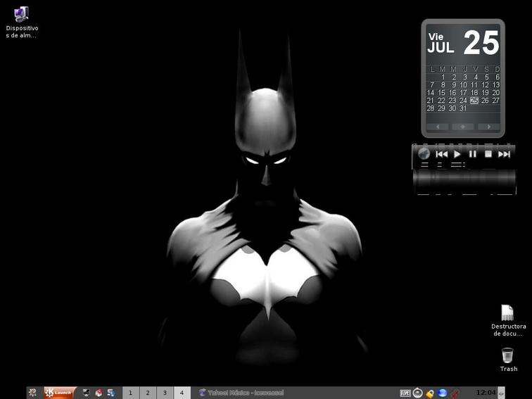Screen dimensions: 532x399
Task: Open the red home folder icon in panel
Action: click(99, 393)
